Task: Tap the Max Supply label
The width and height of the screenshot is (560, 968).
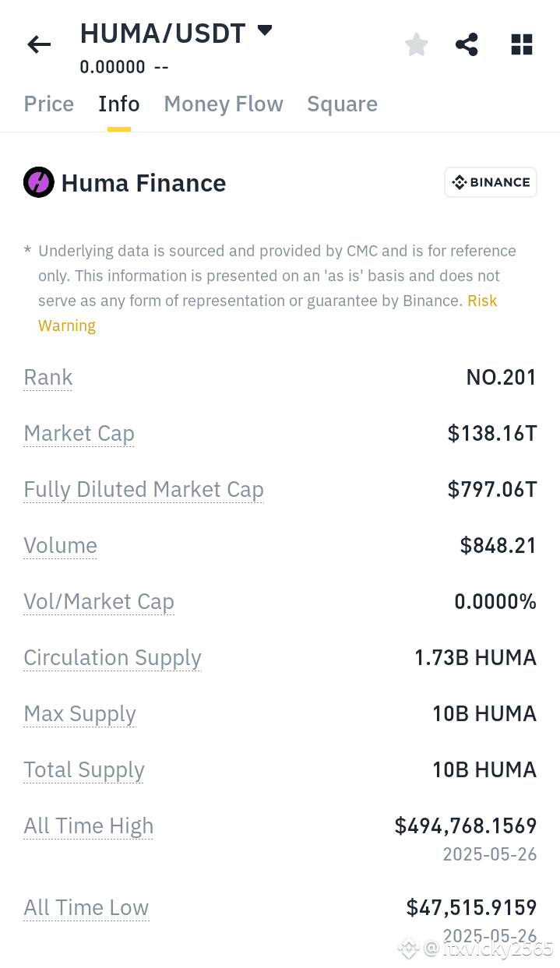Action: click(x=80, y=714)
